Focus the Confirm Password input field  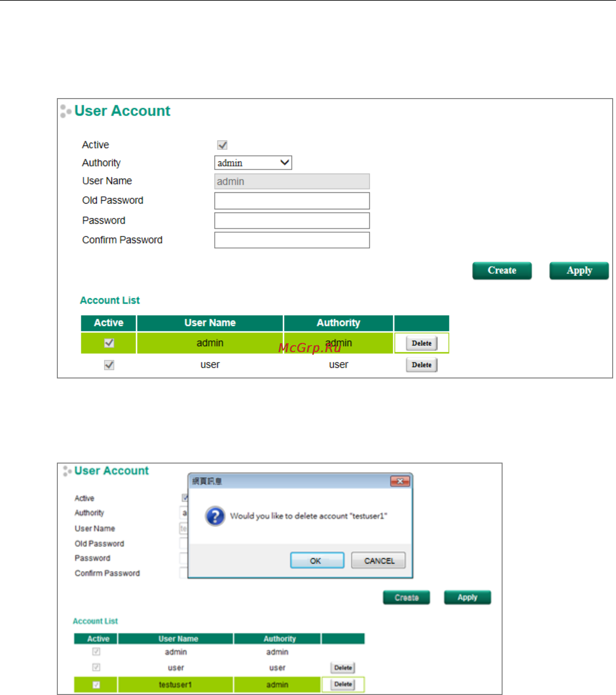tap(292, 240)
